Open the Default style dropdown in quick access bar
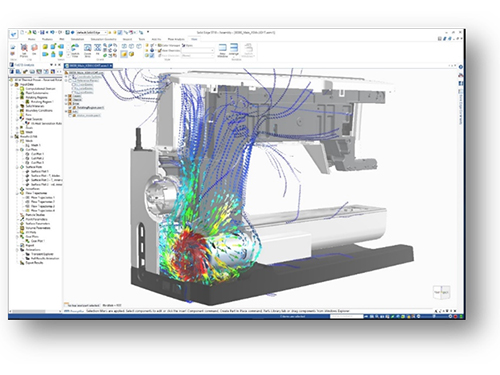The height and width of the screenshot is (375, 500). pyautogui.click(x=92, y=33)
